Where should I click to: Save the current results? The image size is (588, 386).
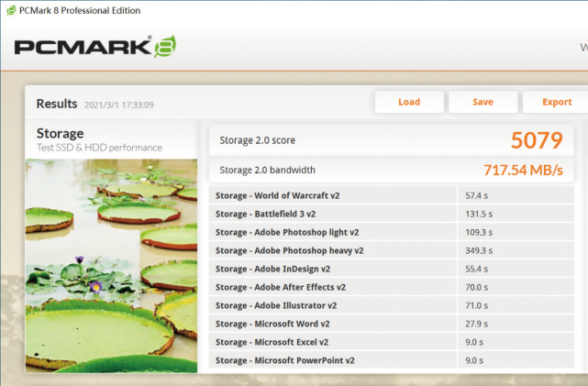coord(483,102)
